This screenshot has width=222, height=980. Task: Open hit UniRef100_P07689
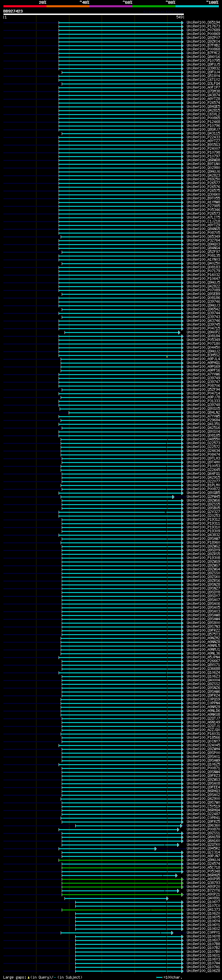point(203,30)
